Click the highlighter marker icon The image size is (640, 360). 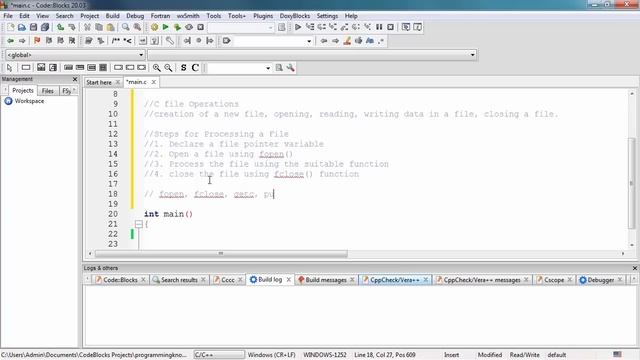pyautogui.click(x=347, y=41)
